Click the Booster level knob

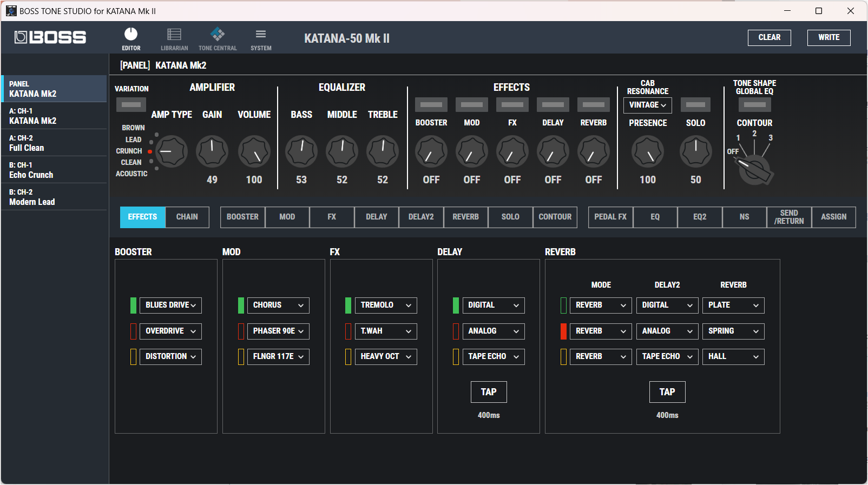point(431,151)
